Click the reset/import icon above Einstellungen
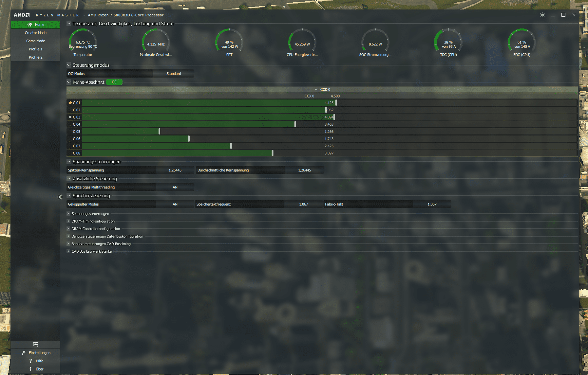 point(36,345)
